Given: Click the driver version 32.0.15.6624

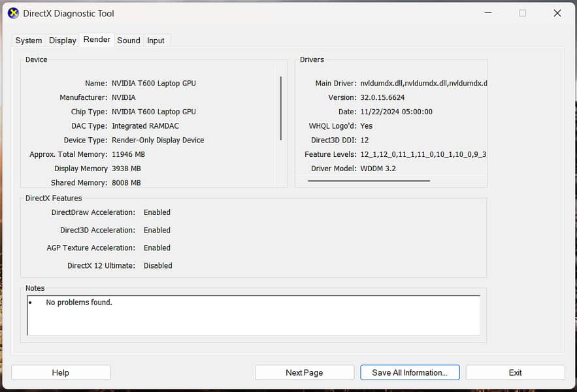Looking at the screenshot, I should 382,97.
